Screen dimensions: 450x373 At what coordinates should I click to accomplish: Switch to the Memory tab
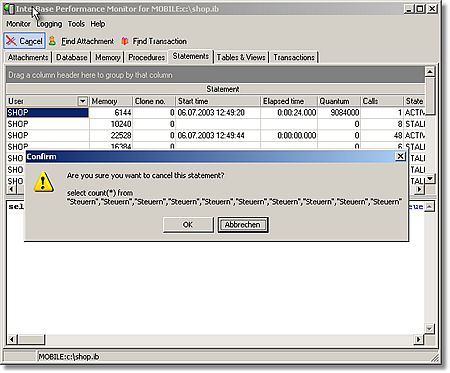(x=108, y=57)
